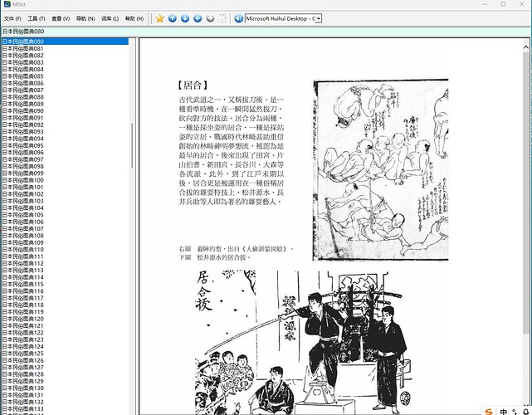Select list entry 日本民俗图典102
Image resolution: width=532 pixels, height=415 pixels.
pos(65,194)
